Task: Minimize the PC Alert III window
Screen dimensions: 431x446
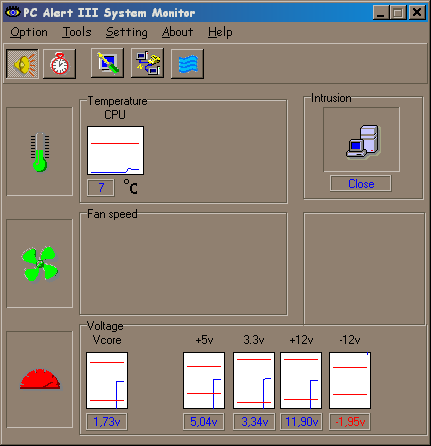Action: click(x=381, y=13)
